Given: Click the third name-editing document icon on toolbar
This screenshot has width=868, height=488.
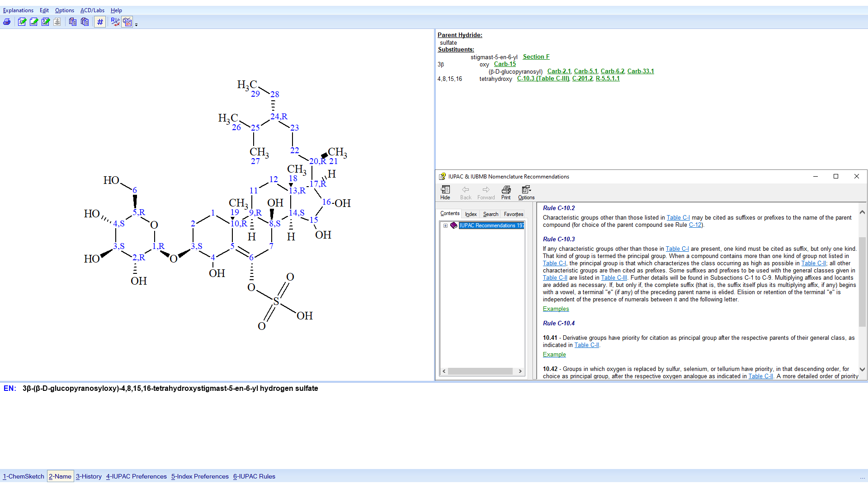Looking at the screenshot, I should pos(45,22).
